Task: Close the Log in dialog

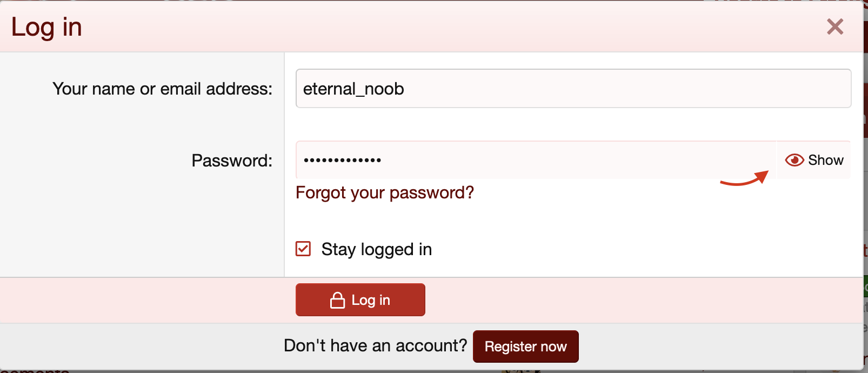Action: click(835, 26)
